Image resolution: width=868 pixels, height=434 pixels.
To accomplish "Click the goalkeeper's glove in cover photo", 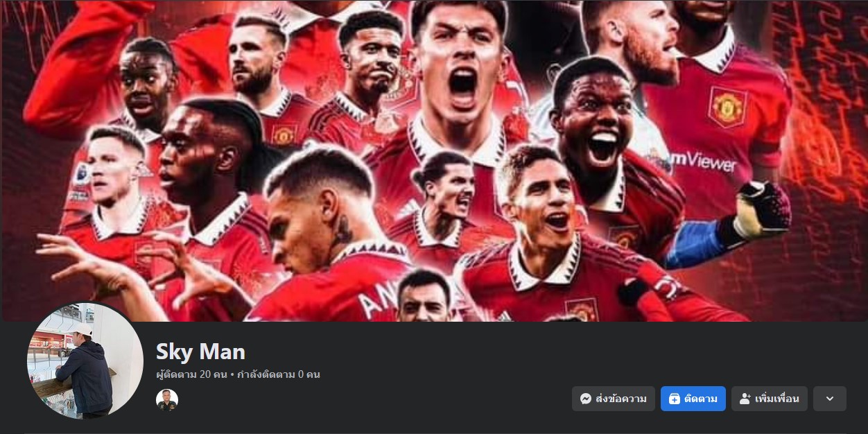I will (761, 209).
